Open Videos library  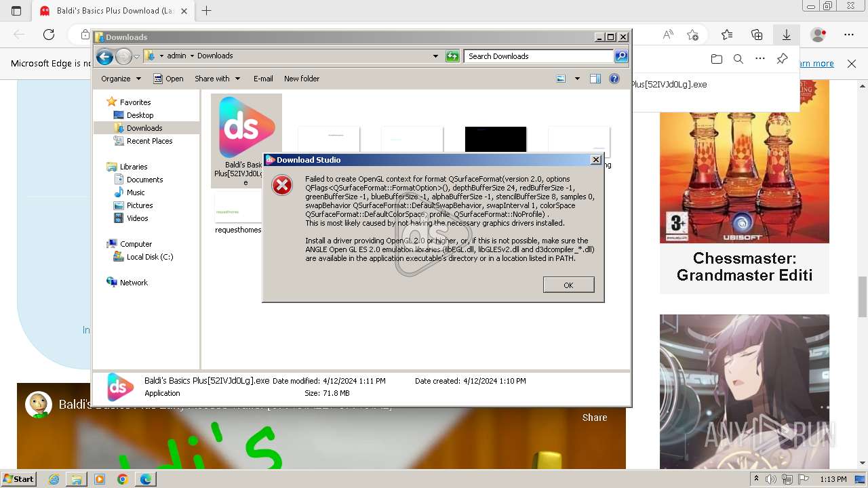tap(137, 218)
